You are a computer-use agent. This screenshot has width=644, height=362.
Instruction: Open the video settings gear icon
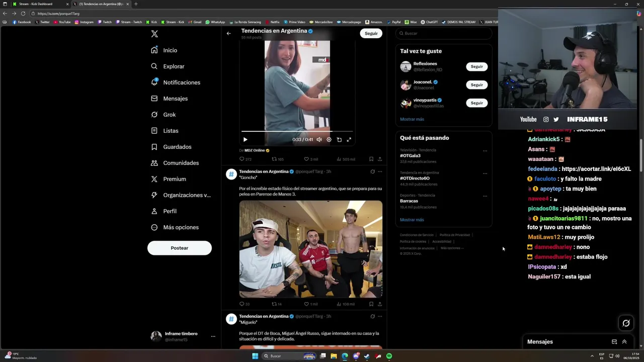pyautogui.click(x=329, y=140)
